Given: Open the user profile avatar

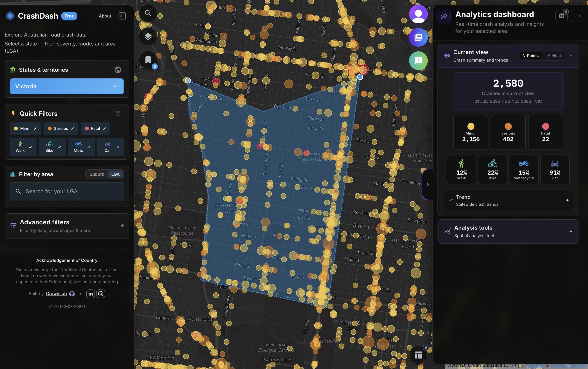Looking at the screenshot, I should [x=418, y=14].
